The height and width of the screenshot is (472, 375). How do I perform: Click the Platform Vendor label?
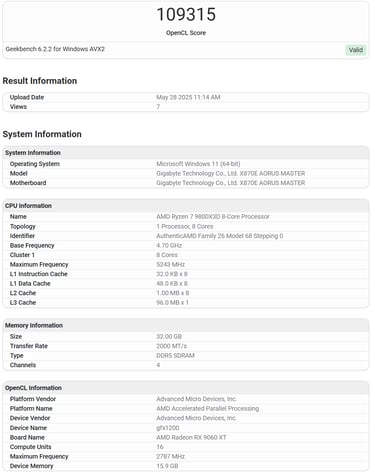point(33,399)
